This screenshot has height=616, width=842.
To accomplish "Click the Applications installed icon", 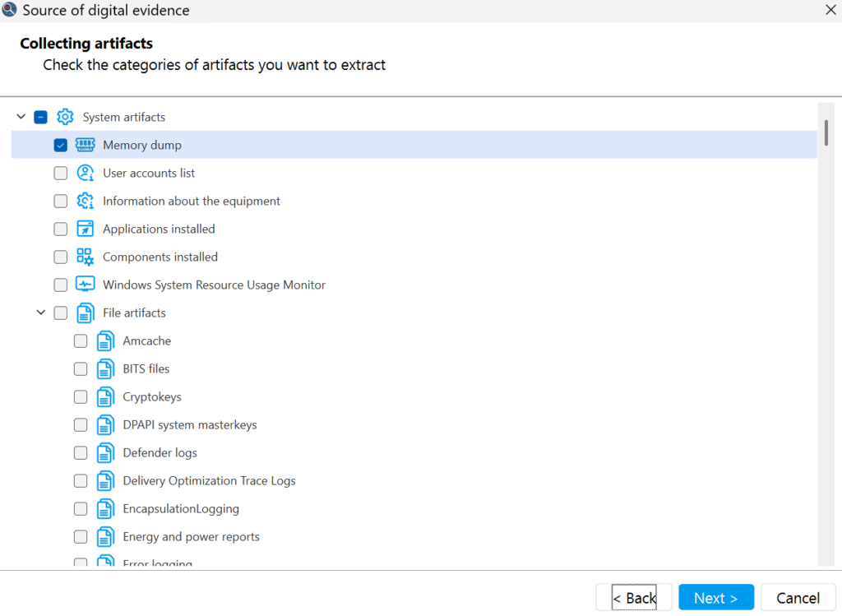I will click(85, 229).
